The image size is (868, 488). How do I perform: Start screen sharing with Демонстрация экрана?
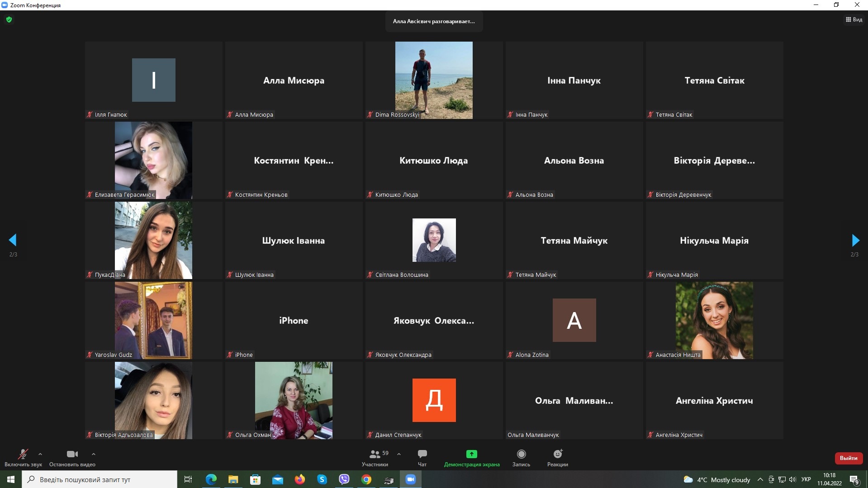click(x=471, y=457)
